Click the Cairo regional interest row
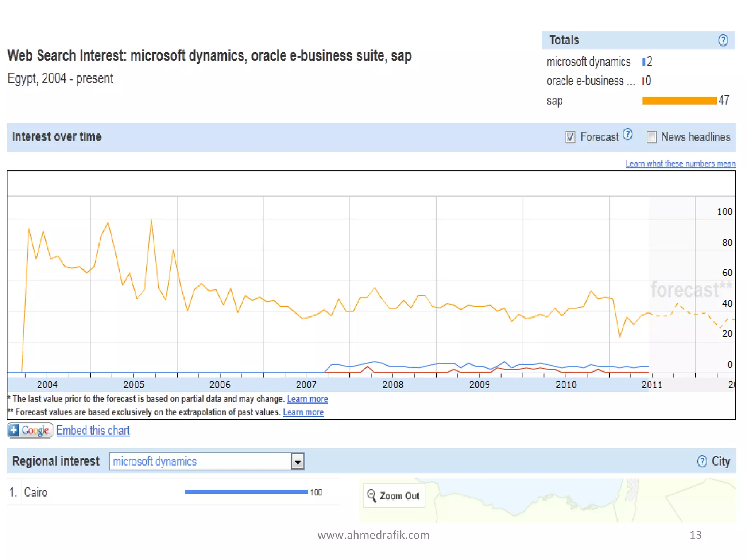Screen dimensions: 747x560 coord(35,492)
